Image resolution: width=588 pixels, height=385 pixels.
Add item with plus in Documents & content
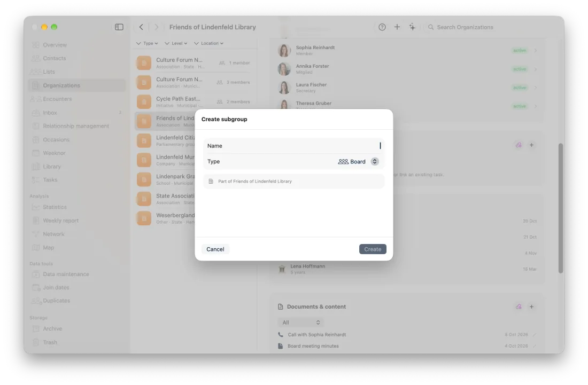pyautogui.click(x=531, y=307)
